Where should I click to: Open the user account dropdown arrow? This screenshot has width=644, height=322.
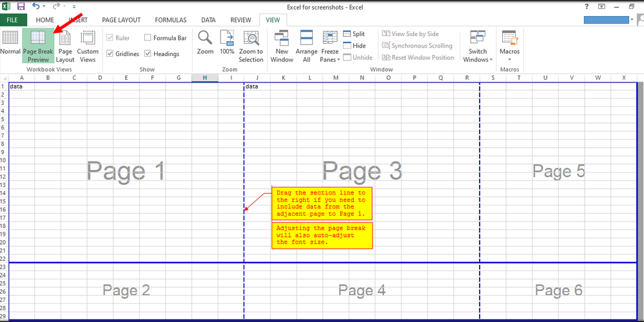[632, 20]
